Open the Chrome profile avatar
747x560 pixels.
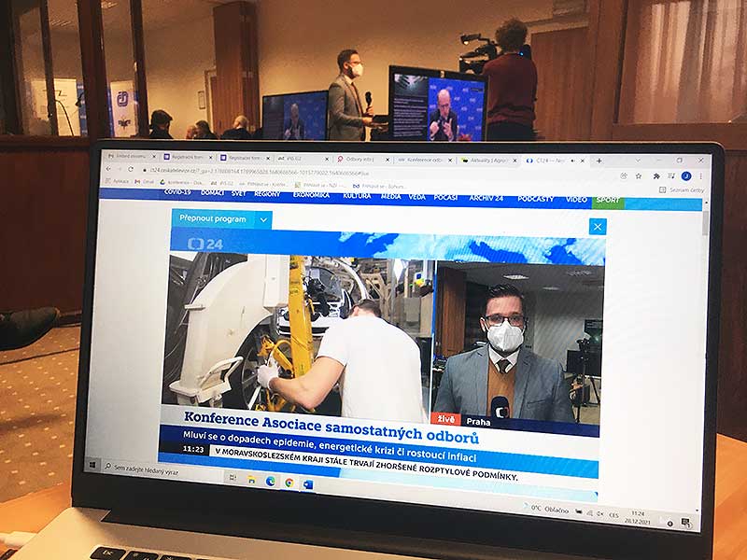point(685,175)
